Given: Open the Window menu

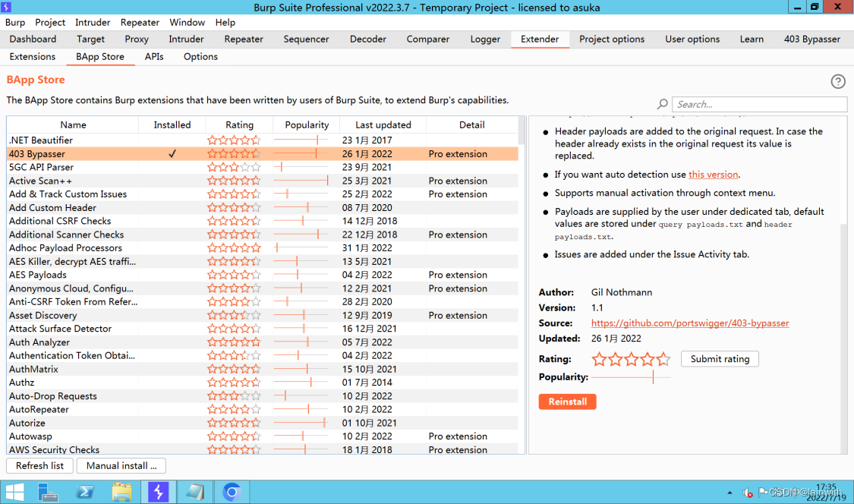Looking at the screenshot, I should point(187,22).
